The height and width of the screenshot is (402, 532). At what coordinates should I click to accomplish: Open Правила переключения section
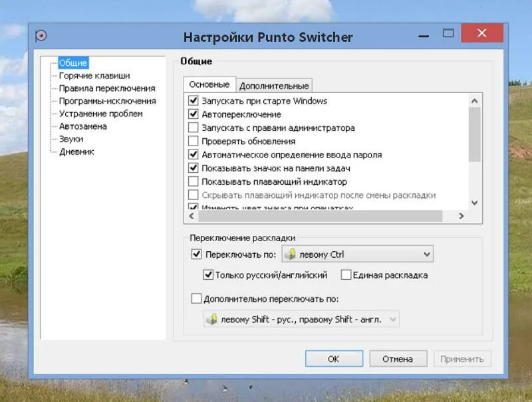(107, 88)
